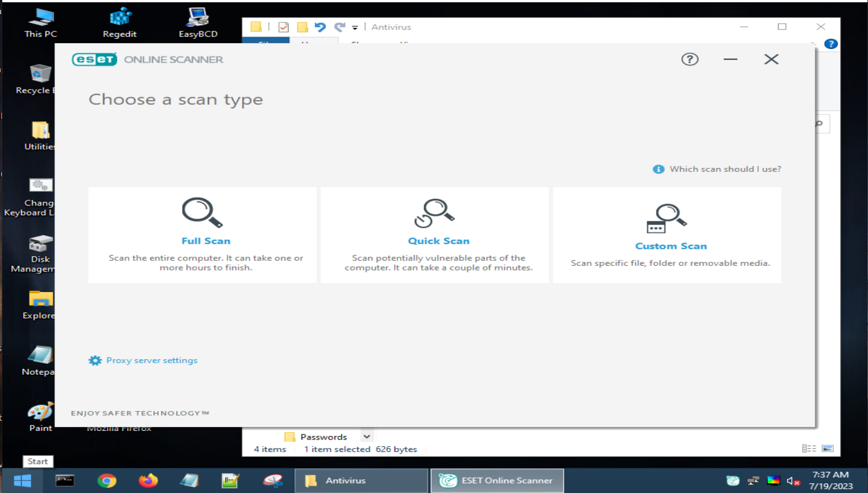
Task: Open Command Prompt from the taskbar
Action: (x=65, y=481)
